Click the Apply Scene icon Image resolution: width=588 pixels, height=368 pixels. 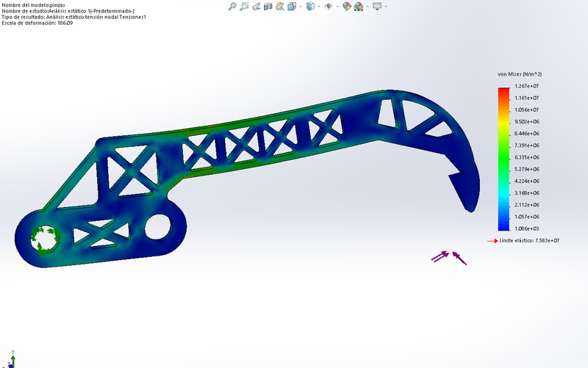click(358, 7)
